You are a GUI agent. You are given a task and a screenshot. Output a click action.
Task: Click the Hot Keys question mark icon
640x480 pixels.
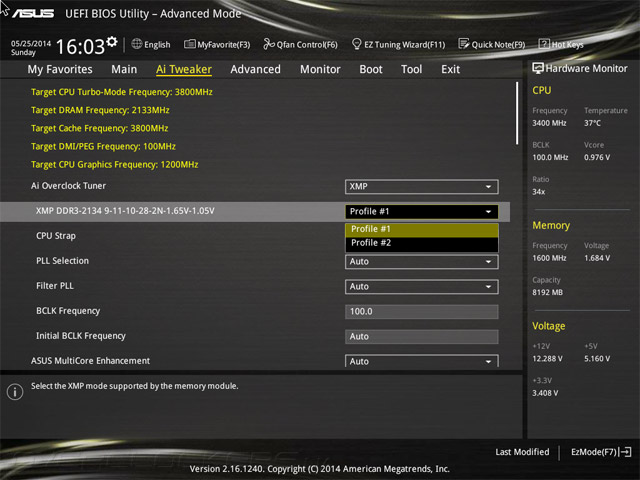point(544,44)
